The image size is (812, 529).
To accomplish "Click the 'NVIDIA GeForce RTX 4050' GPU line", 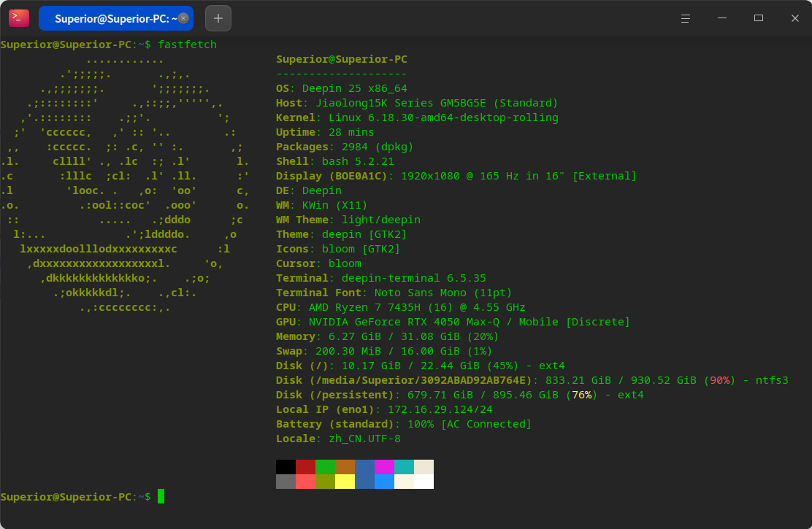I will click(453, 322).
